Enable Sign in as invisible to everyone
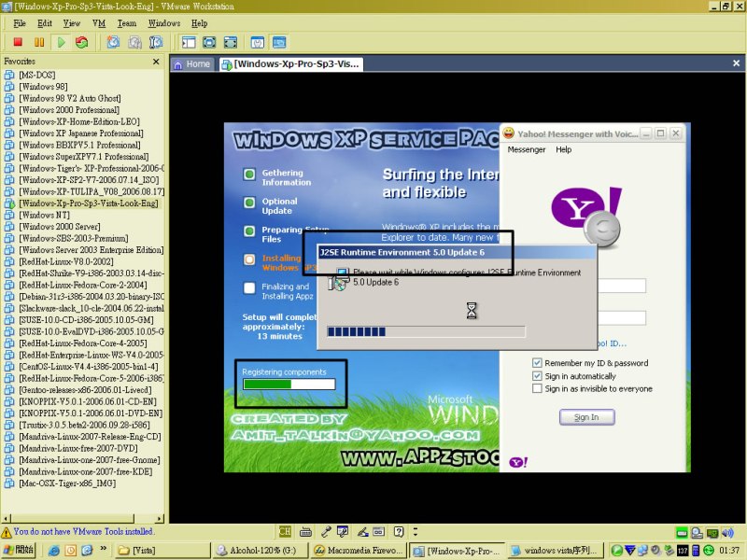747x560 pixels. point(537,388)
